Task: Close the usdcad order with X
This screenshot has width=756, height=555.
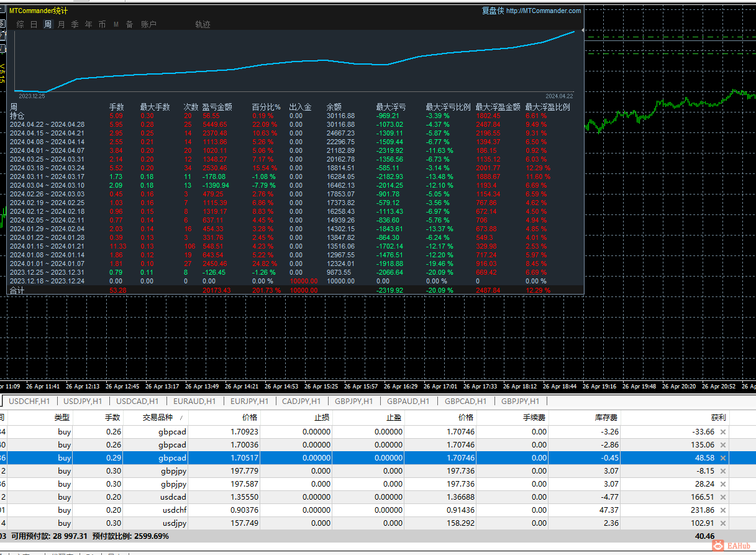Action: 722,497
